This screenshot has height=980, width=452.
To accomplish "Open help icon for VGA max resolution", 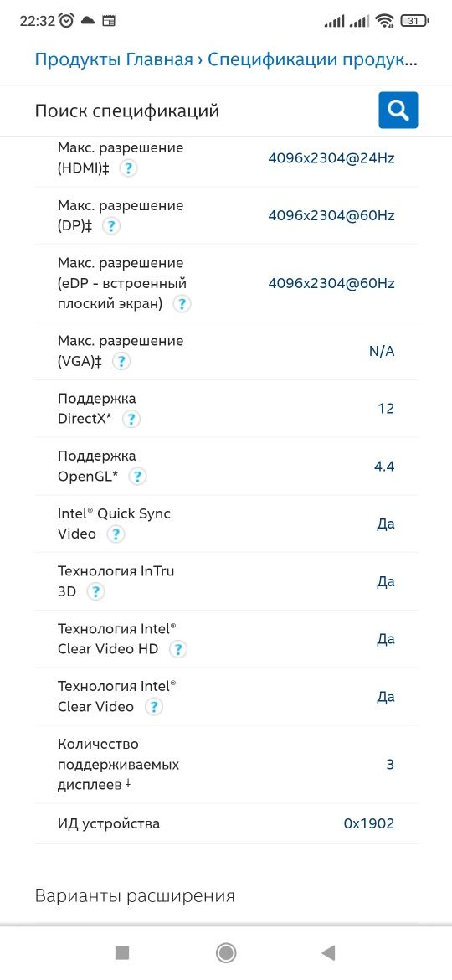I will (x=121, y=361).
